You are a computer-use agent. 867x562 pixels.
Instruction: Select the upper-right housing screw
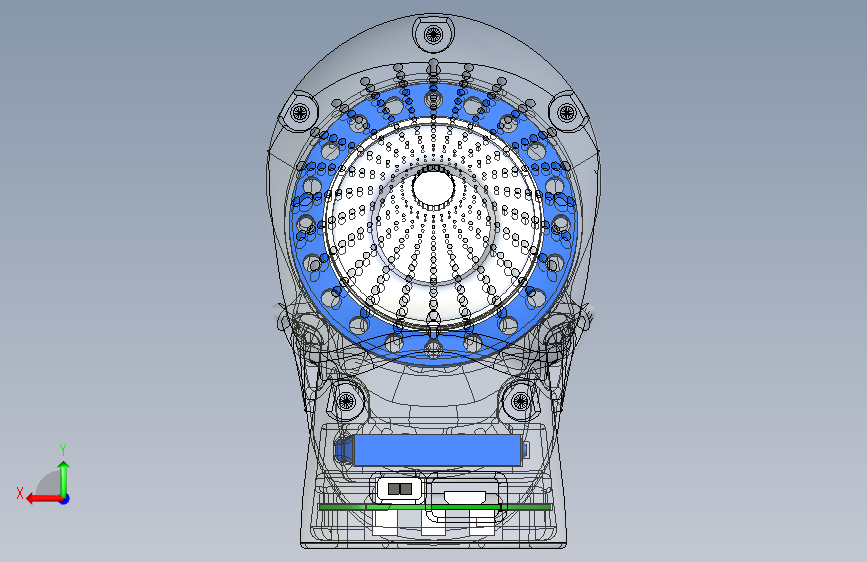tap(567, 113)
